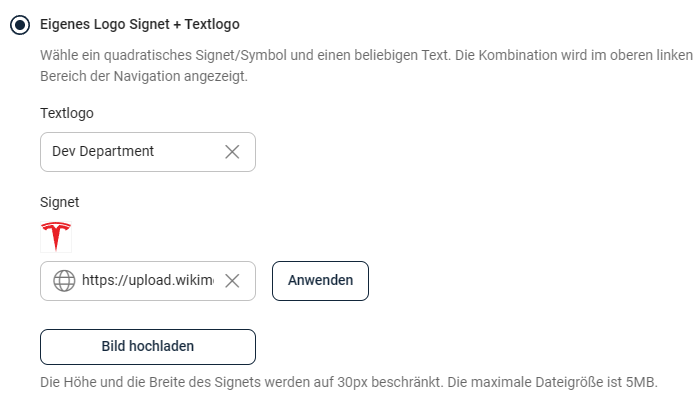Focus the Textlogo input with Dev Department

(148, 152)
